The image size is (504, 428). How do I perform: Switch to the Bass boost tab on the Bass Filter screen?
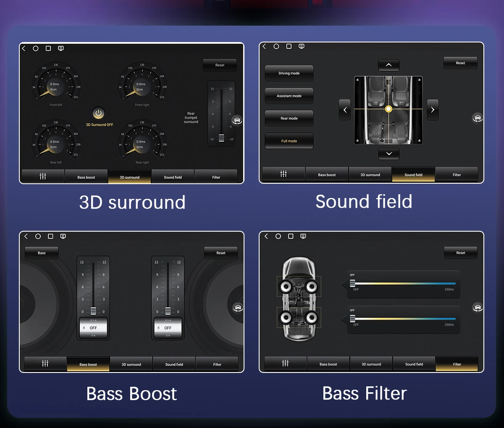(x=328, y=364)
